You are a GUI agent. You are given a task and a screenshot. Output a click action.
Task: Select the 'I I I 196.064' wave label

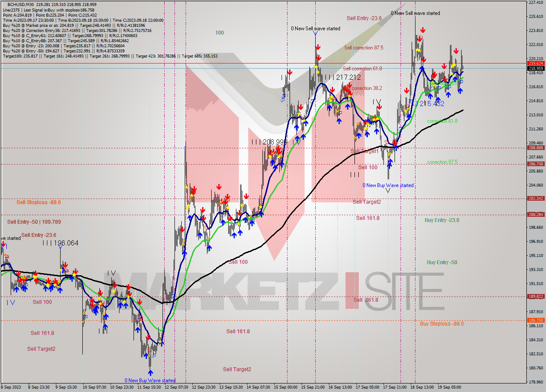60,243
